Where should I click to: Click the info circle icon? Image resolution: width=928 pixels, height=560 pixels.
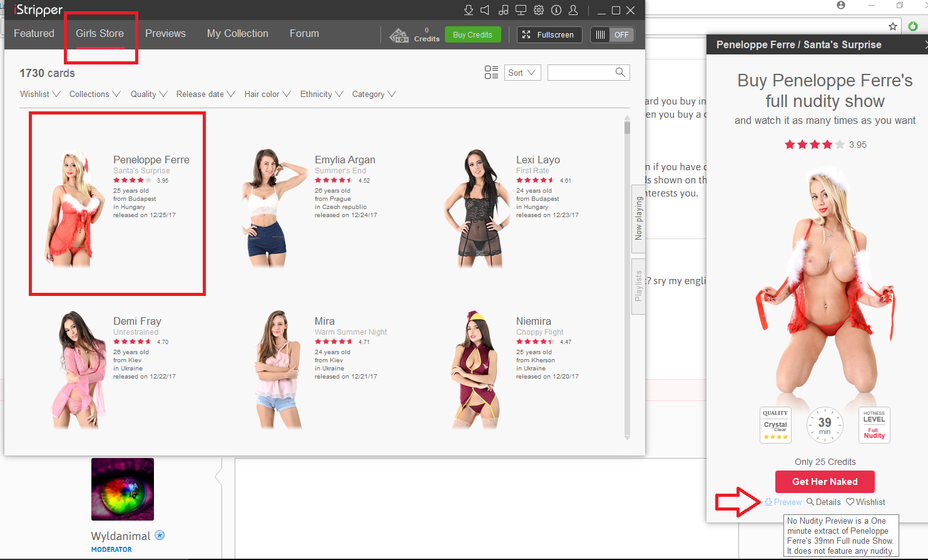point(556,10)
